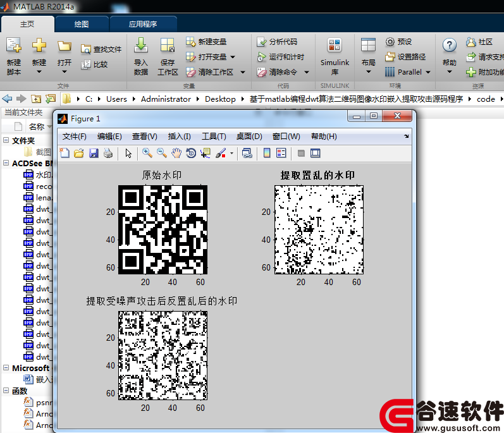Image resolution: width=504 pixels, height=433 pixels.
Task: Click the 原始水印 QR code image
Action: point(163,229)
